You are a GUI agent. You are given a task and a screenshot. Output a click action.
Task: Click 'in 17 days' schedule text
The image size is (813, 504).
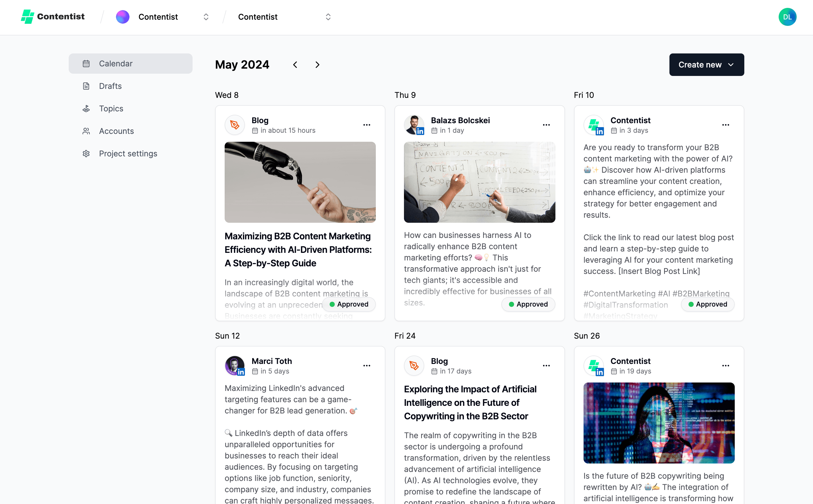[x=455, y=371]
